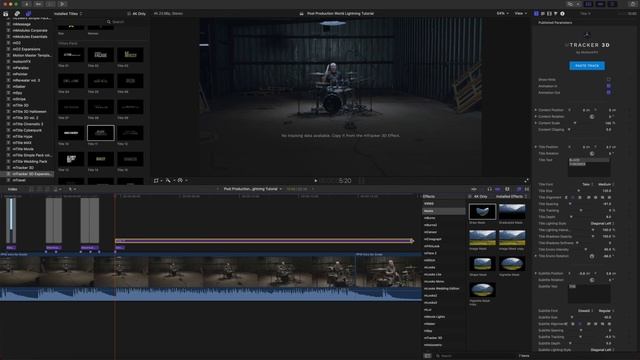Open the Retime speedometer menu icon
Image resolution: width=640 pixels, height=360 pixels.
(181, 180)
